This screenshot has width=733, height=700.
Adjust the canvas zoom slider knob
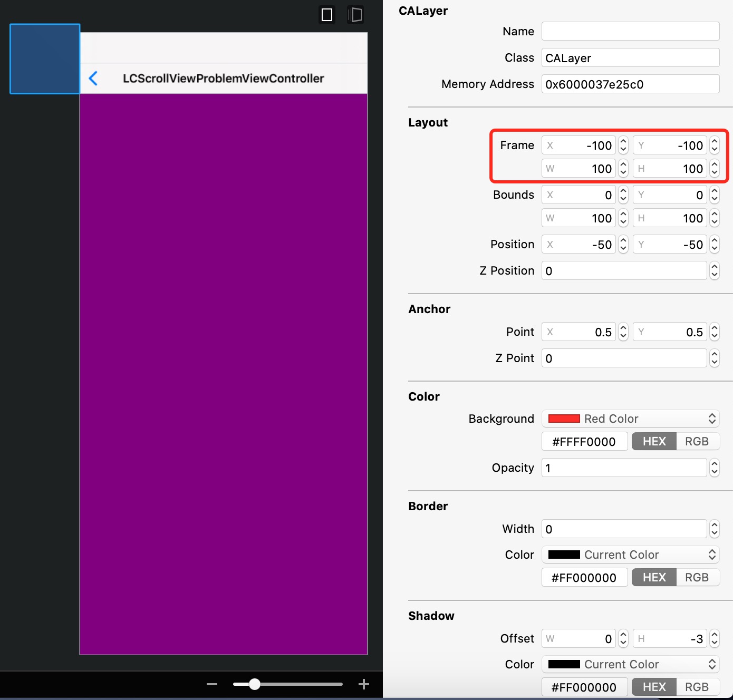coord(255,684)
